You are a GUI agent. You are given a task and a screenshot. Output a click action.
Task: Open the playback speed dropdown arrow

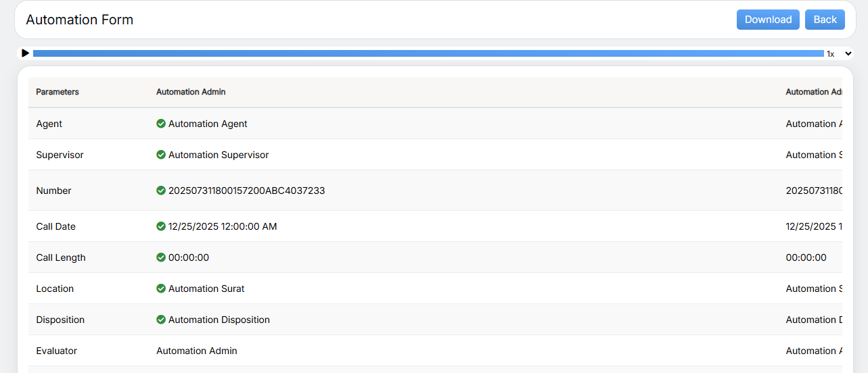click(x=848, y=53)
